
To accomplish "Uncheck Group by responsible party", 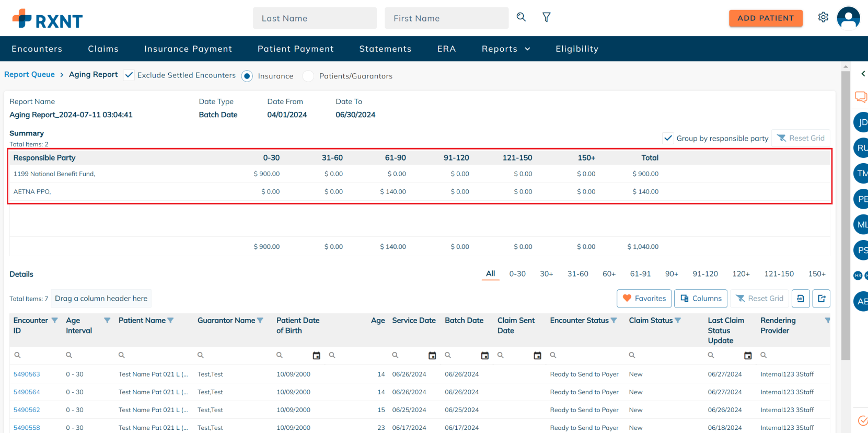I will pyautogui.click(x=668, y=139).
